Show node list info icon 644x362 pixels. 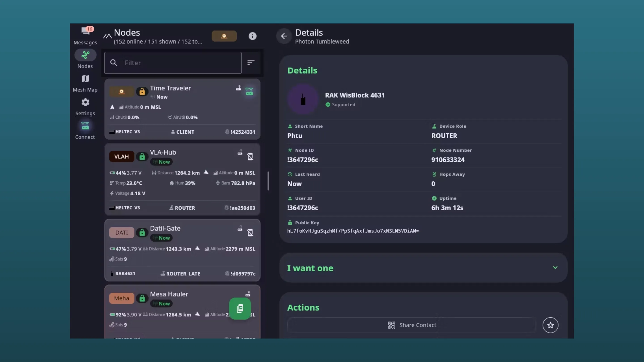(x=252, y=36)
